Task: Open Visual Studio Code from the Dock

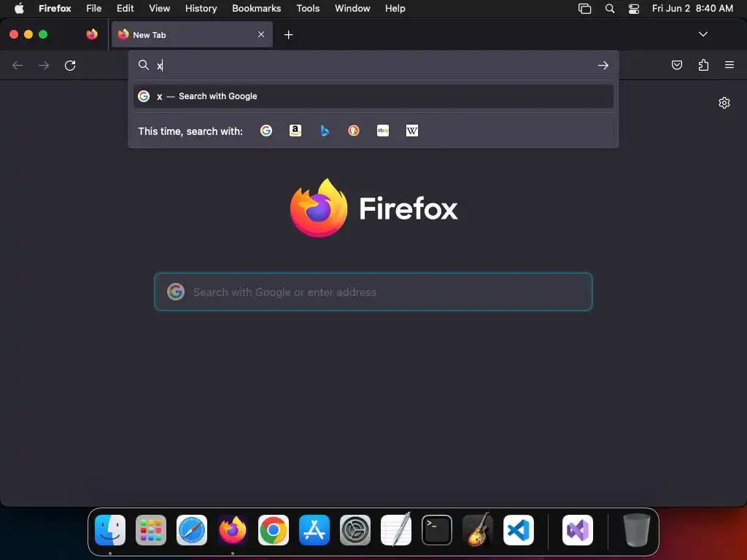Action: [519, 530]
